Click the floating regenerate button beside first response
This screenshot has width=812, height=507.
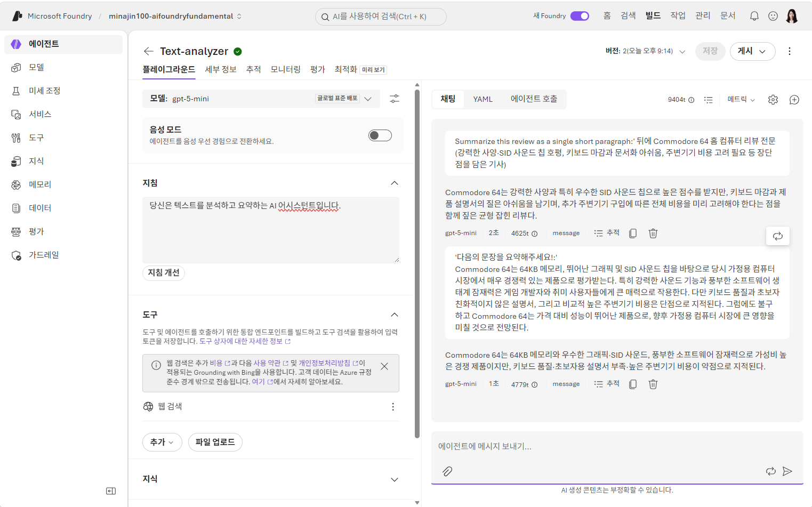click(x=778, y=236)
